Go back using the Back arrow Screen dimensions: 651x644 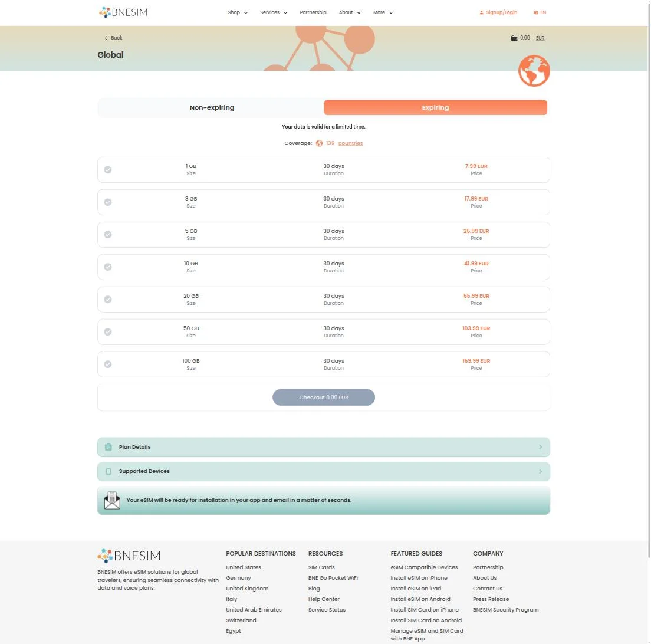(x=113, y=38)
